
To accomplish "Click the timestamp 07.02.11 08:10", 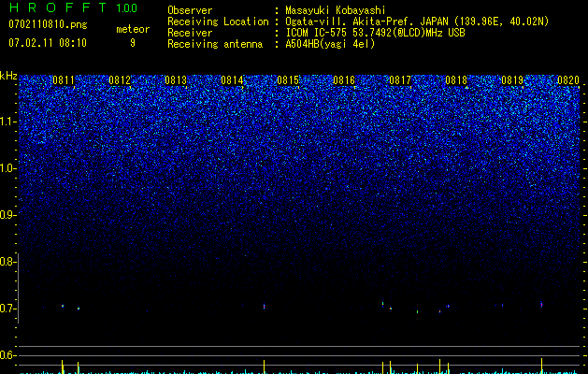I will pos(48,43).
